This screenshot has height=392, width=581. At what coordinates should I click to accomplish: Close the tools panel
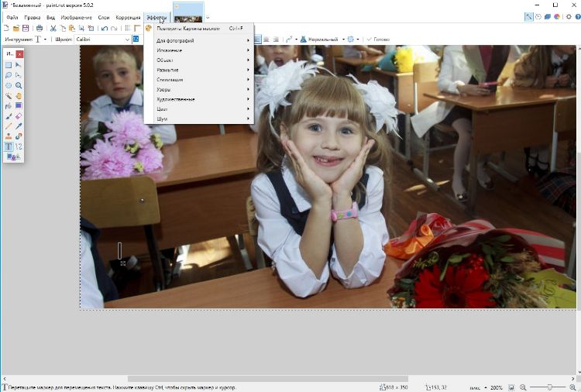point(19,54)
